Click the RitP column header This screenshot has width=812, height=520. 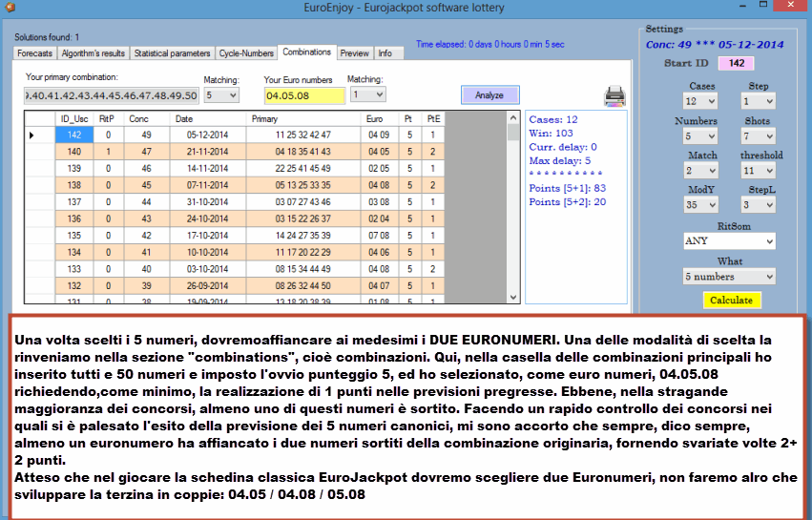pyautogui.click(x=108, y=119)
